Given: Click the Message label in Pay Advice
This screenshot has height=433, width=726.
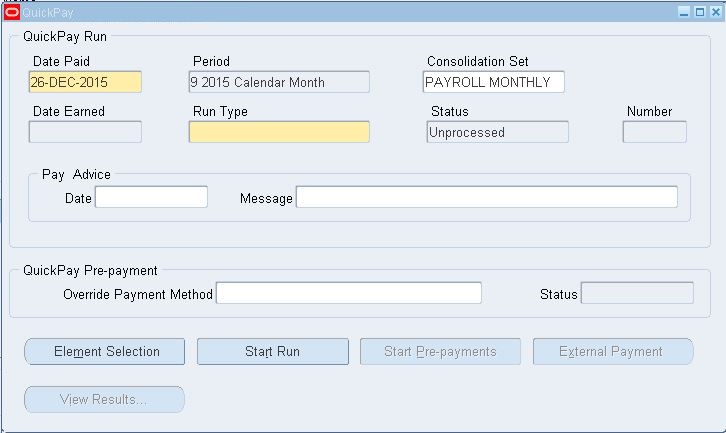Looking at the screenshot, I should (266, 199).
